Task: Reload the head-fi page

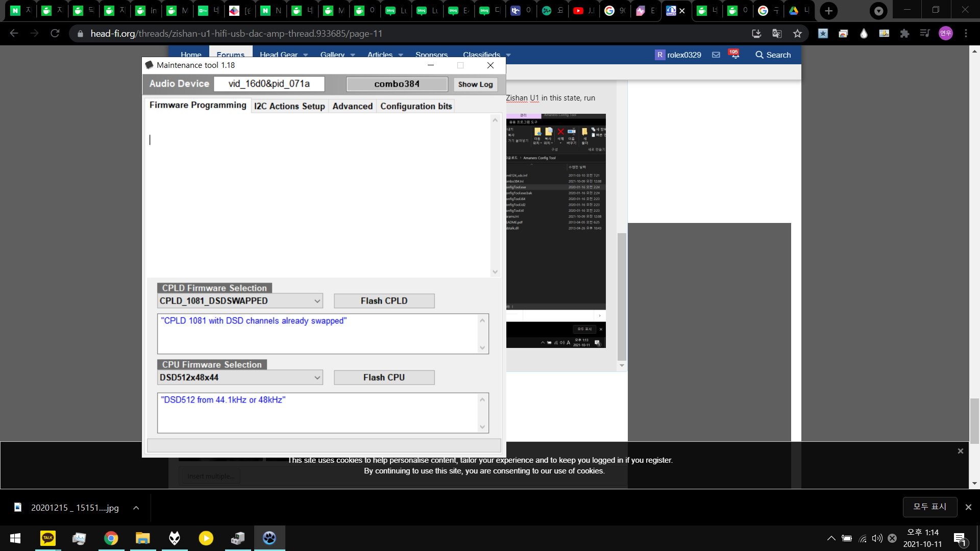Action: 55,33
